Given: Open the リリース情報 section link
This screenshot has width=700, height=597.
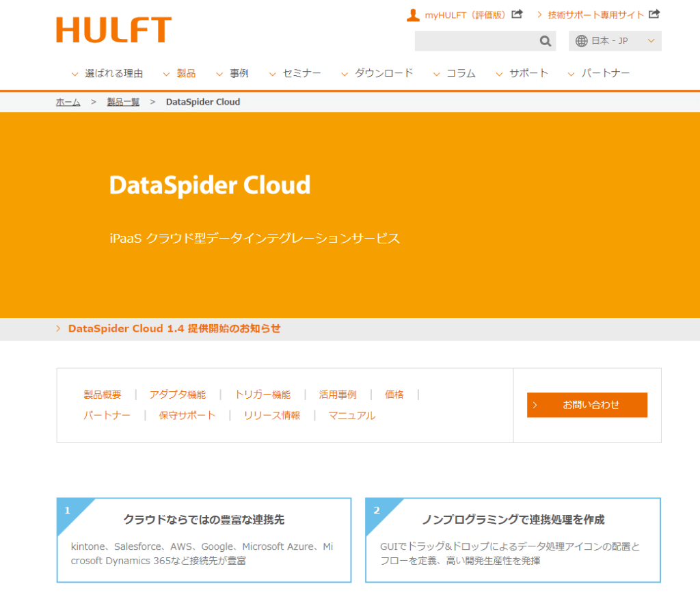Looking at the screenshot, I should (272, 416).
